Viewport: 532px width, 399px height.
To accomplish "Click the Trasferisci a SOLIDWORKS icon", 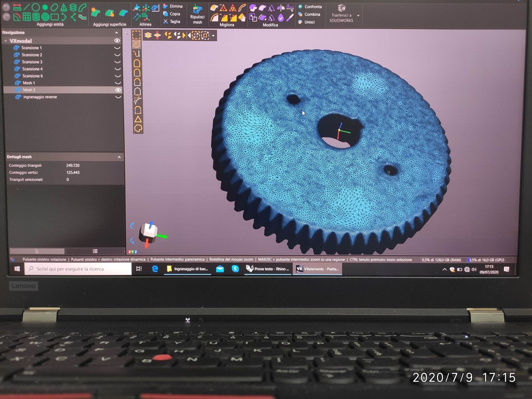I will point(341,8).
